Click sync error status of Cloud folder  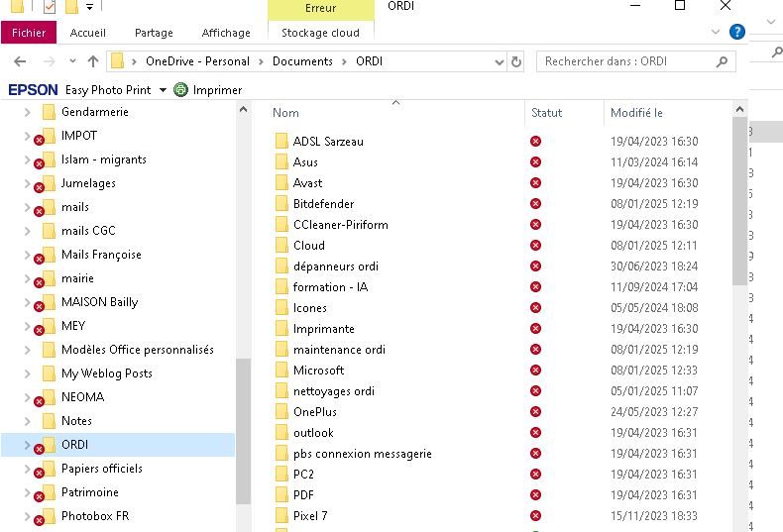click(x=536, y=246)
